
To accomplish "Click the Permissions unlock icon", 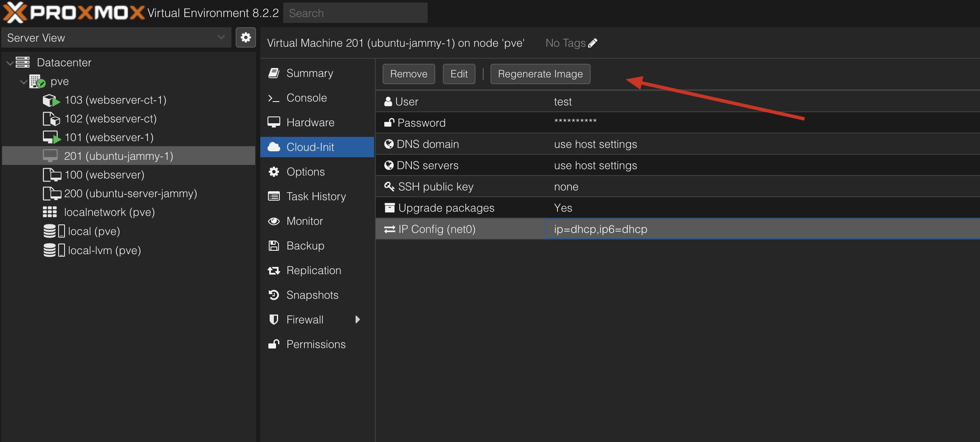I will click(x=274, y=344).
